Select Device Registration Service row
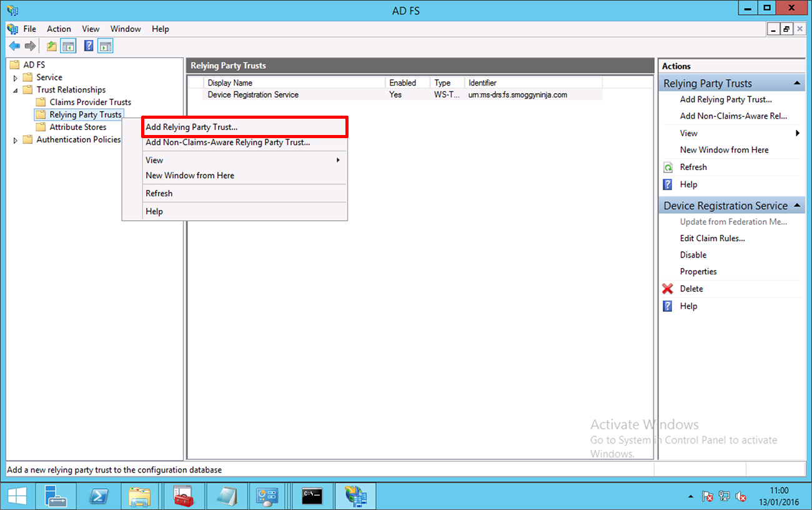This screenshot has width=812, height=510. coord(395,95)
